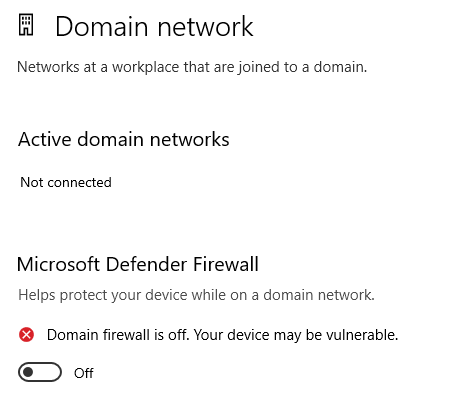Click the Active domain networks heading
This screenshot has height=417, width=461.
click(x=124, y=139)
